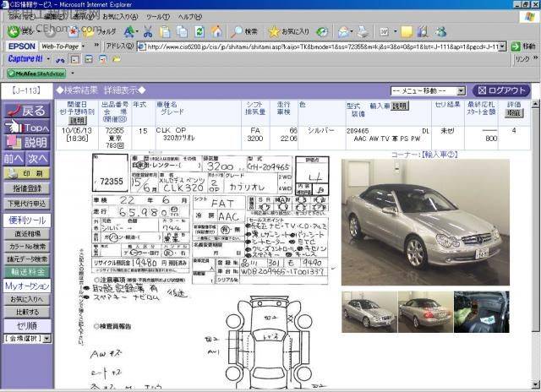Click the 下見代行申込 sidebar button
The height and width of the screenshot is (392, 541).
point(27,204)
